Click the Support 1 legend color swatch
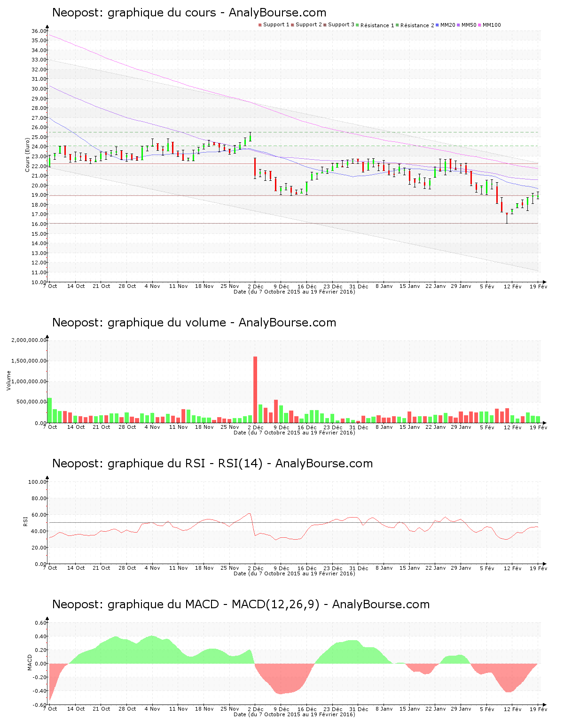This screenshot has width=564, height=728. click(x=260, y=25)
